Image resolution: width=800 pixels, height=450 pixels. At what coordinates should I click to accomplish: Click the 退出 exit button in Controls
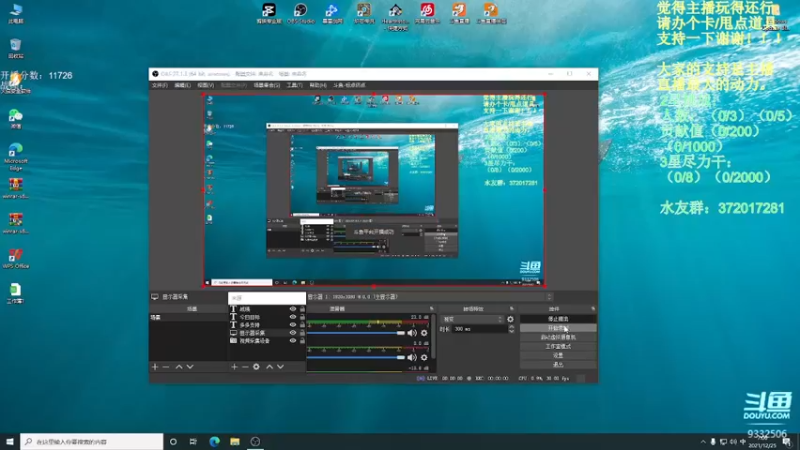(558, 364)
